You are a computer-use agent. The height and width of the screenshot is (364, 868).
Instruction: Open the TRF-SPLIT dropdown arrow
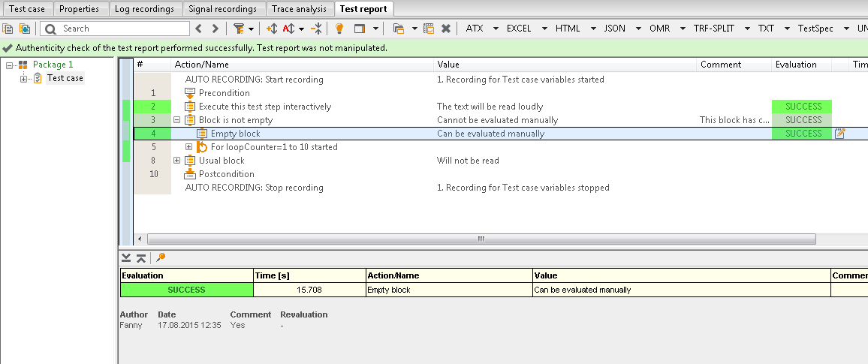click(x=747, y=29)
